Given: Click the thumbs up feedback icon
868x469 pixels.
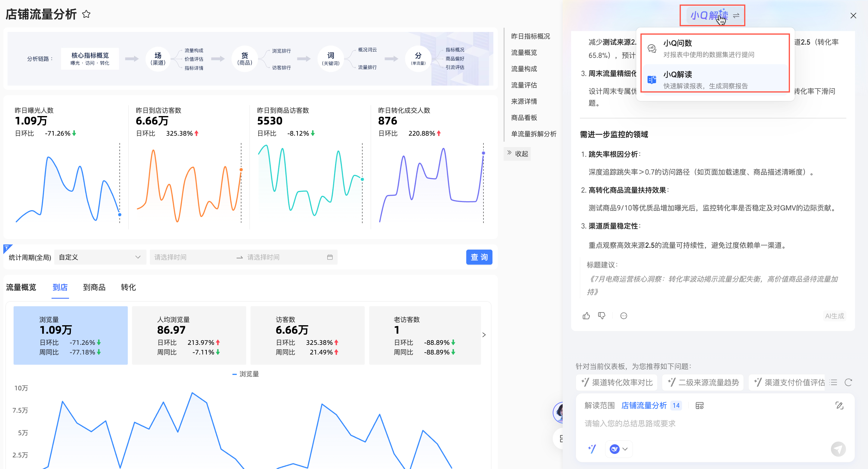Looking at the screenshot, I should point(586,316).
